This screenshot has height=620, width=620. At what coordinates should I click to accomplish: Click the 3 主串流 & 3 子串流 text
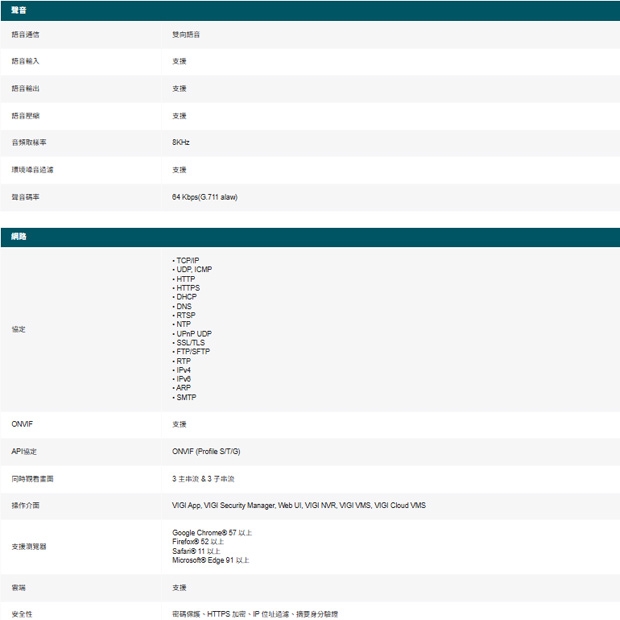tap(203, 479)
